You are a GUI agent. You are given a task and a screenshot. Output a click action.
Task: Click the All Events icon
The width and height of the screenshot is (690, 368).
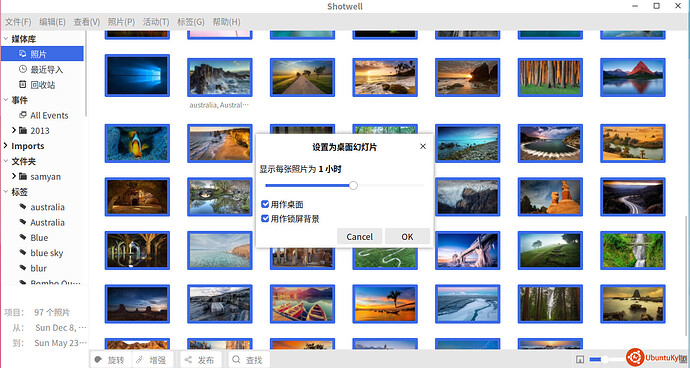pyautogui.click(x=23, y=115)
